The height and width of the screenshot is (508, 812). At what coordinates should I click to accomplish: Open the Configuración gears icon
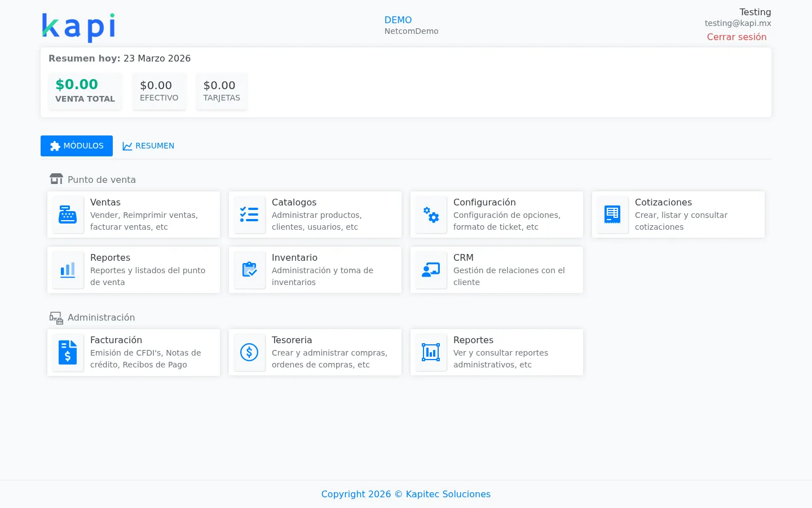(x=431, y=214)
